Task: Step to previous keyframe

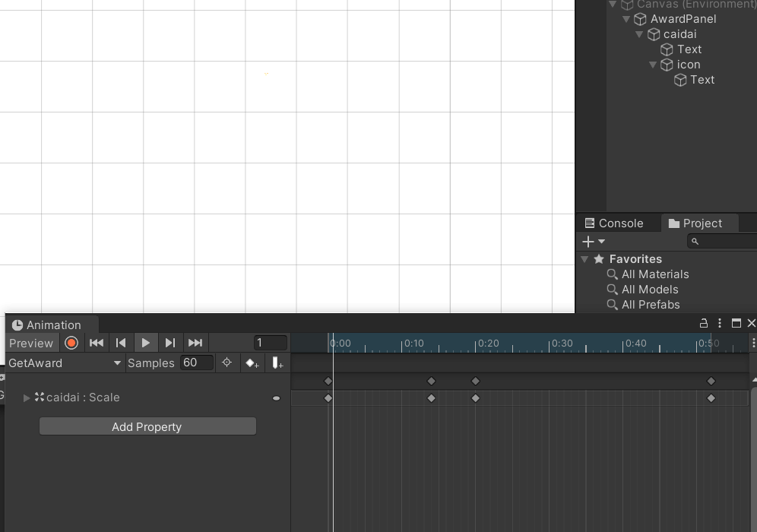Action: tap(121, 343)
